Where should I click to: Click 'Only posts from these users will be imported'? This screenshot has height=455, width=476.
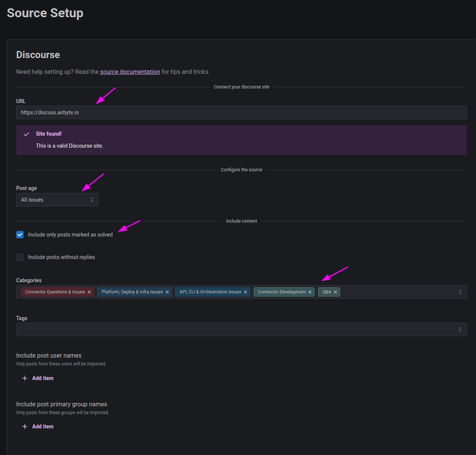pyautogui.click(x=61, y=364)
